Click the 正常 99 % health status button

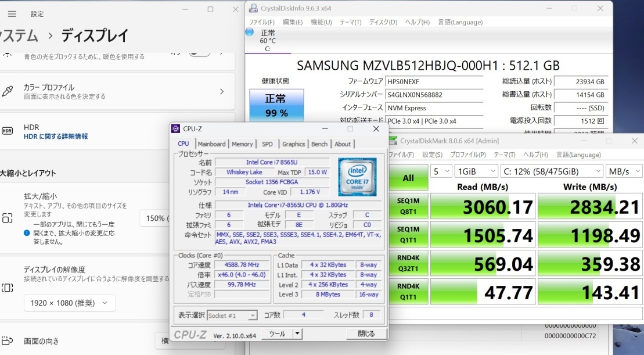coord(276,105)
